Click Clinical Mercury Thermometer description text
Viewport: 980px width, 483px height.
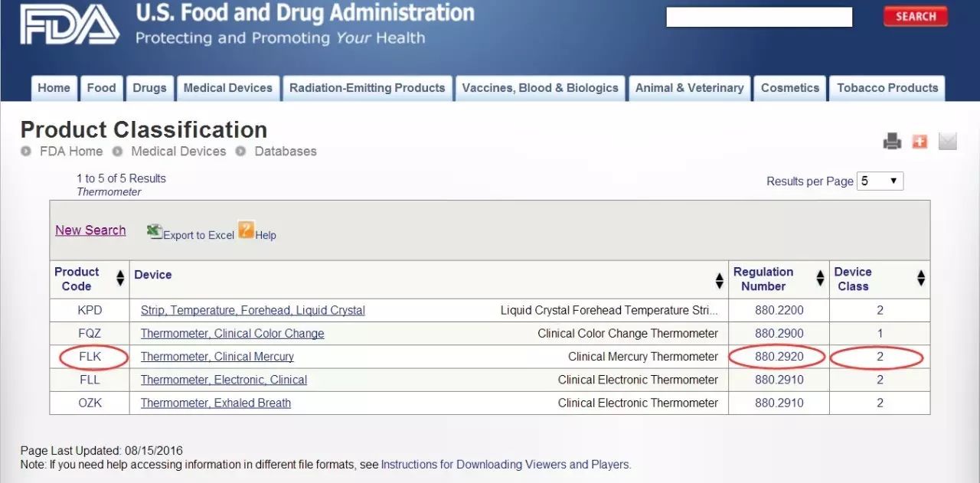pyautogui.click(x=643, y=357)
